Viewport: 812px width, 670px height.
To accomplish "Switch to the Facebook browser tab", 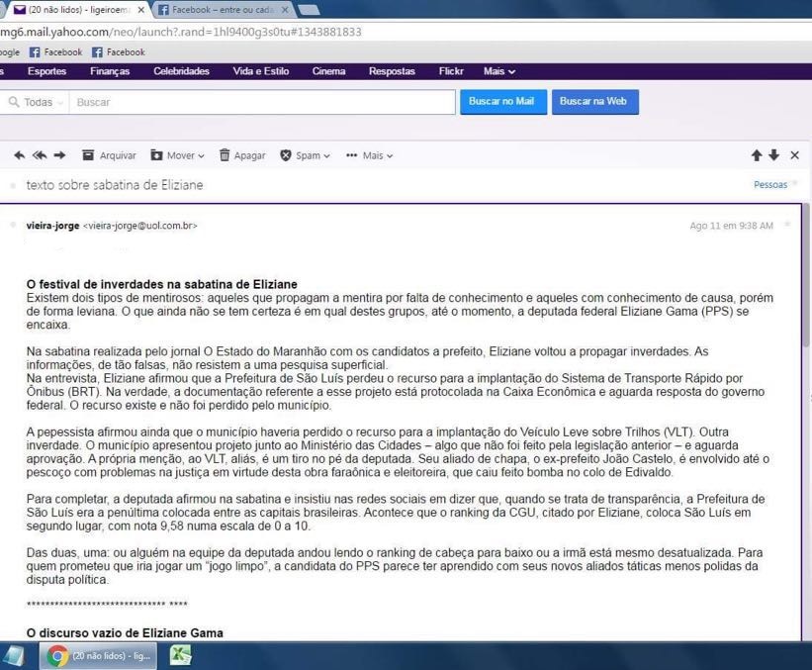I will pyautogui.click(x=223, y=9).
